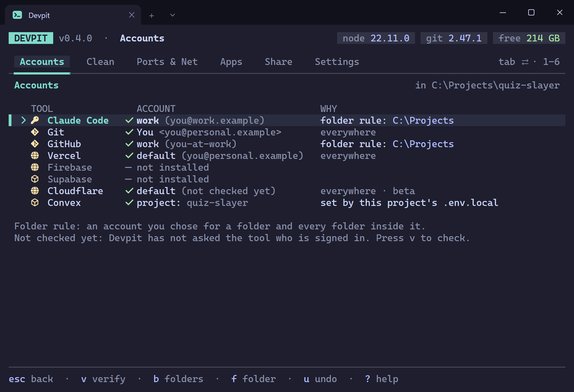Go to the Share tab
Screen dimensions: 574x392
coord(278,62)
